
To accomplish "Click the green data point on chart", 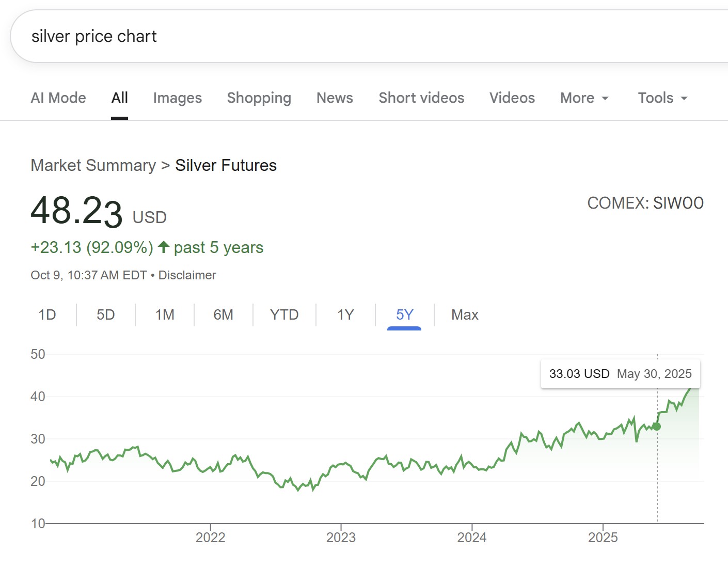I will pos(657,427).
